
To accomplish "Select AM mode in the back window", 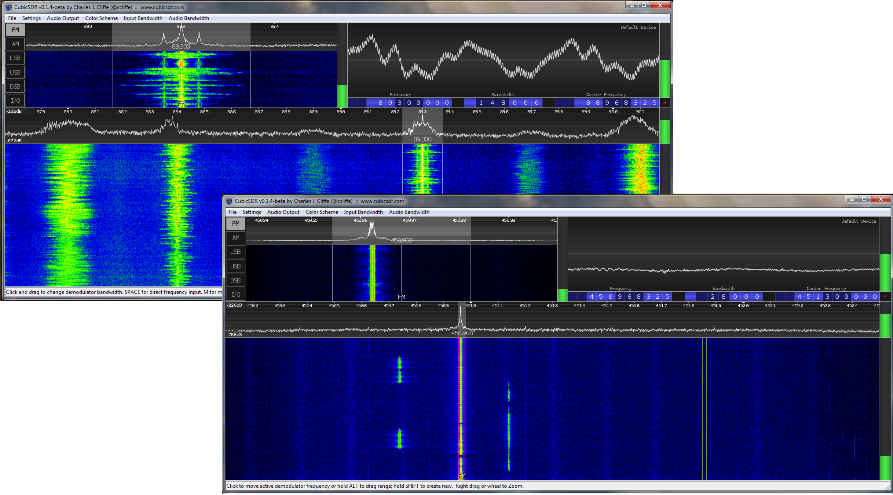I will point(15,44).
